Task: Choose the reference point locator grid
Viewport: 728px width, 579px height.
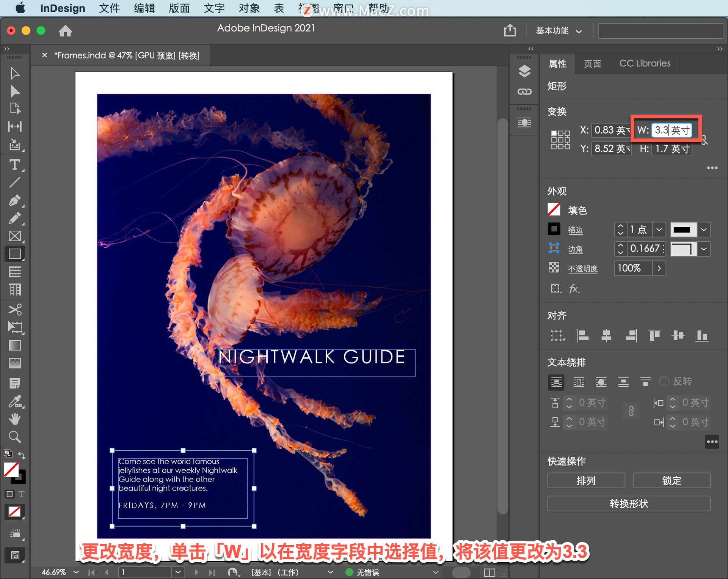Action: tap(560, 140)
